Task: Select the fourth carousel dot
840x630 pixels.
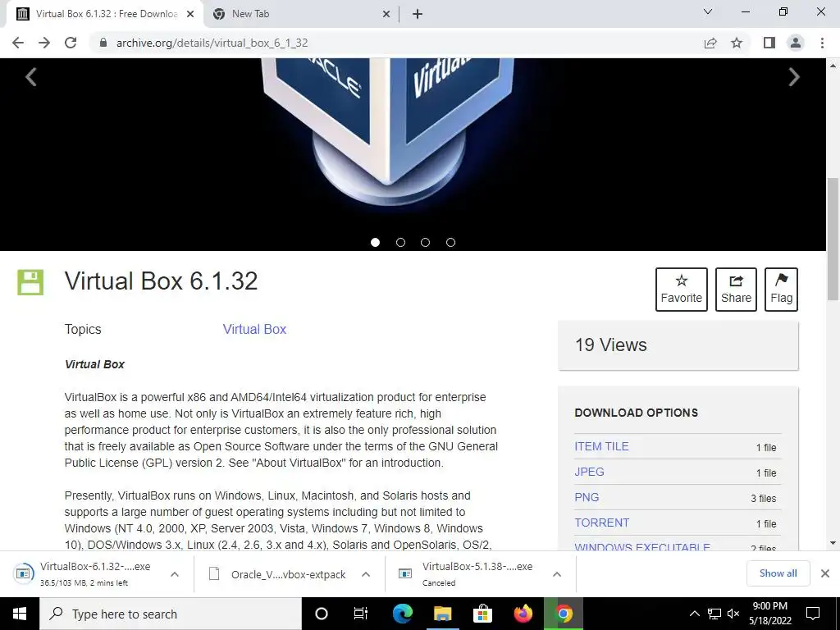Action: click(450, 242)
